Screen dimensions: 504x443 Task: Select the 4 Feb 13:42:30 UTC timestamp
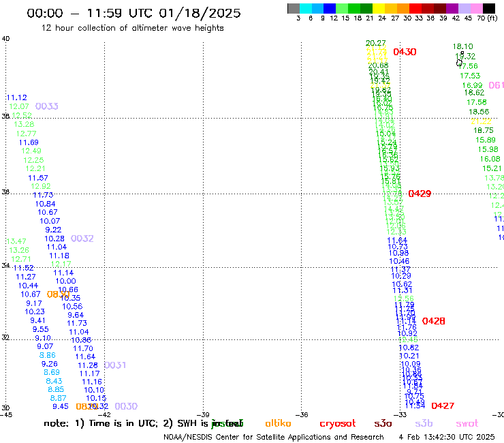447,437
